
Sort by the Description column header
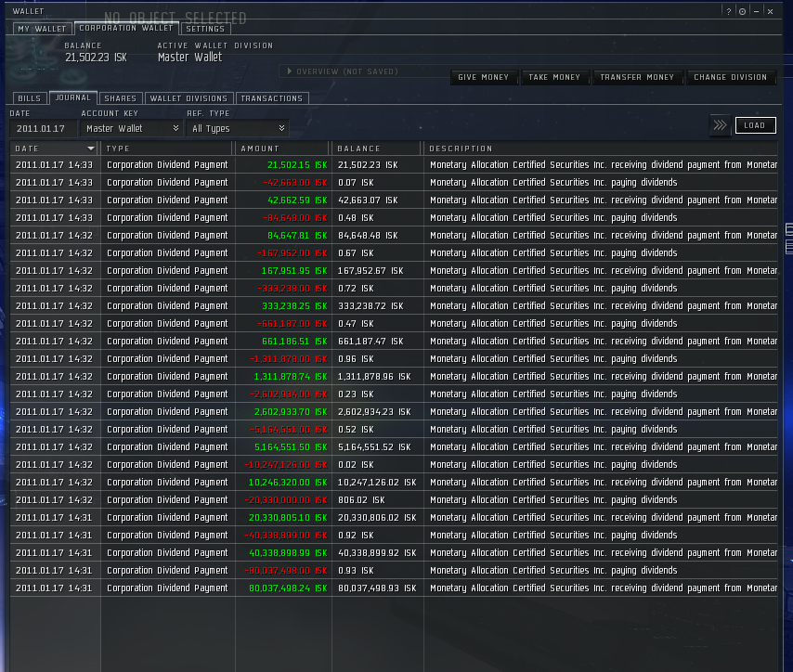coord(600,149)
